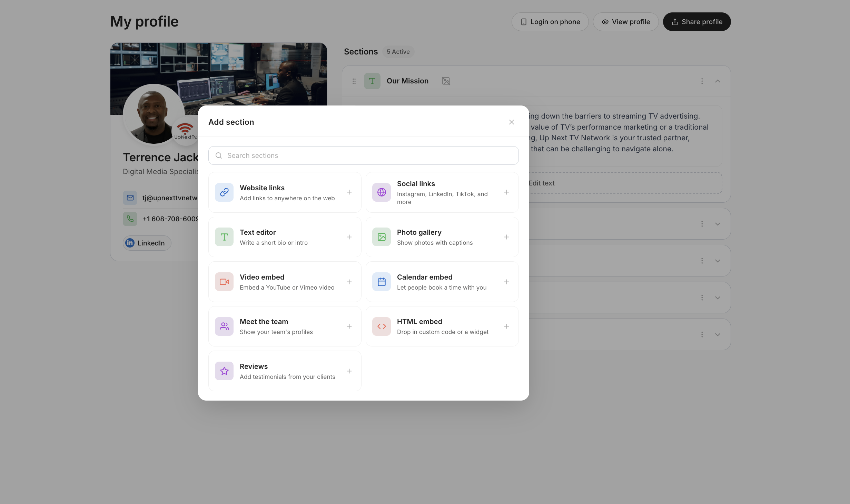The width and height of the screenshot is (850, 504).
Task: Choose the Photo gallery card title
Action: pos(419,232)
